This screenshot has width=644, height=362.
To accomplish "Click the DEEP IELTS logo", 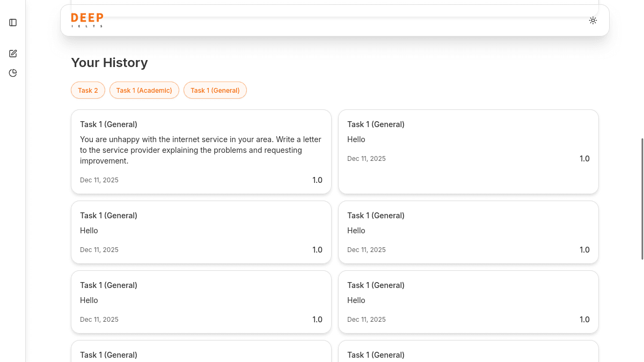I will point(87,20).
